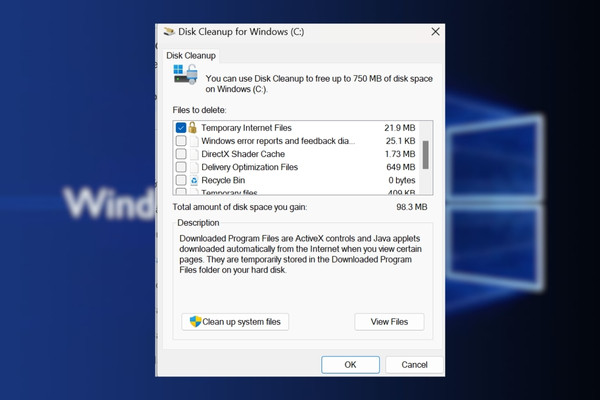
Task: Click the lock icon beside Temporary Internet Files
Action: coord(192,127)
